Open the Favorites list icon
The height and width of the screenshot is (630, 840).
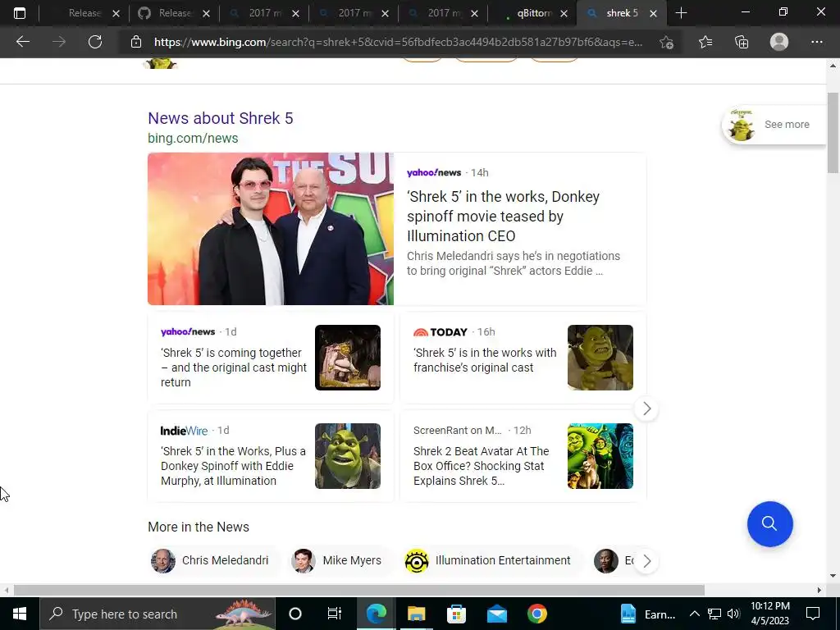[x=705, y=42]
